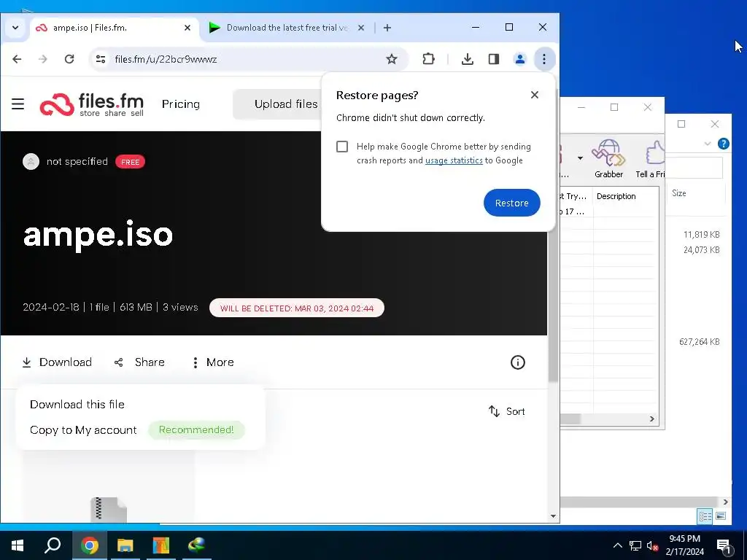Enable sending crash reports checkbox

click(x=342, y=147)
